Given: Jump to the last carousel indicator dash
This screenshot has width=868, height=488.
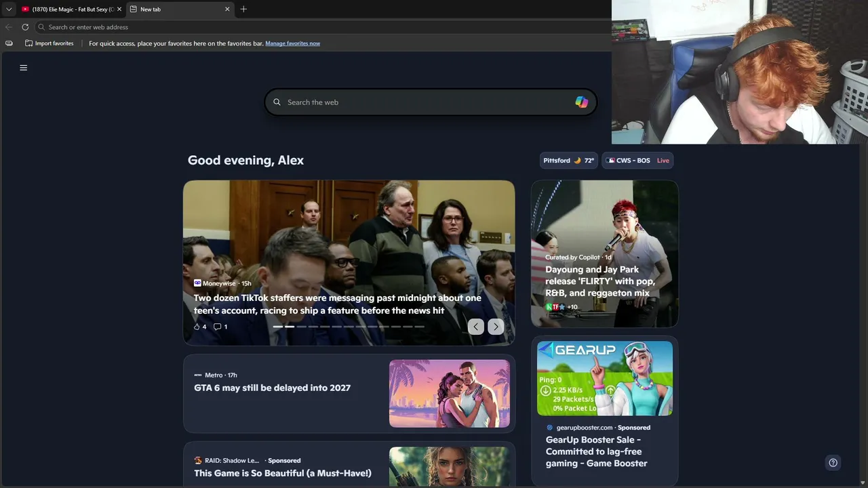Looking at the screenshot, I should point(420,327).
